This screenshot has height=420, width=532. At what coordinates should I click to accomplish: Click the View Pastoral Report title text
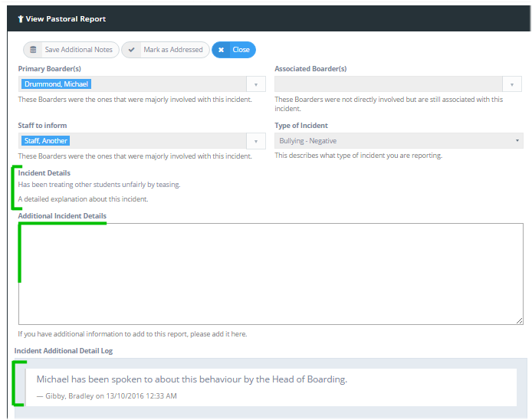click(66, 19)
